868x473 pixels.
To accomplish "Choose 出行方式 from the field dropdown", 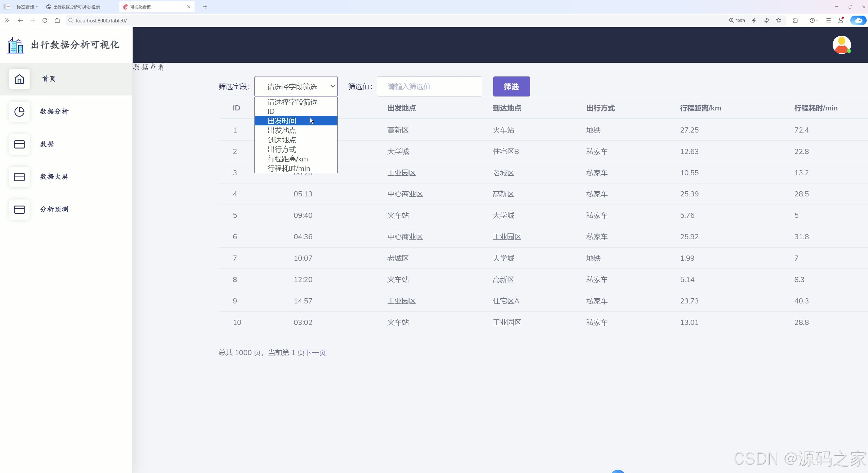I will click(282, 150).
